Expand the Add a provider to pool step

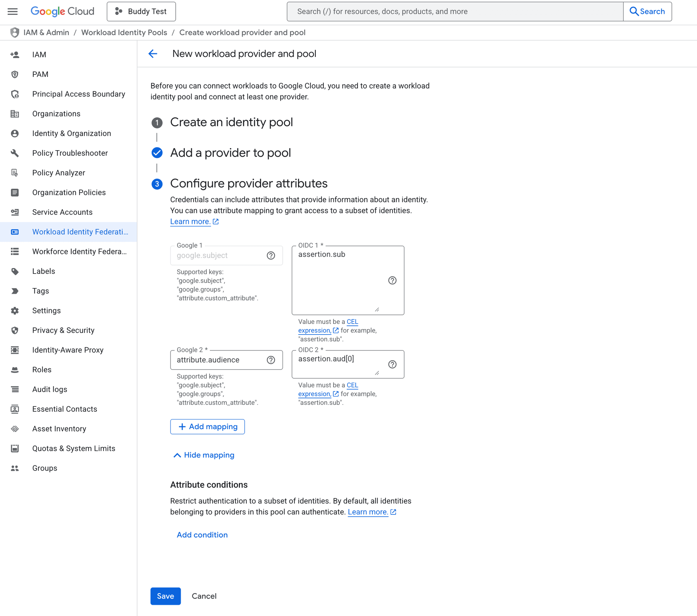pyautogui.click(x=230, y=153)
